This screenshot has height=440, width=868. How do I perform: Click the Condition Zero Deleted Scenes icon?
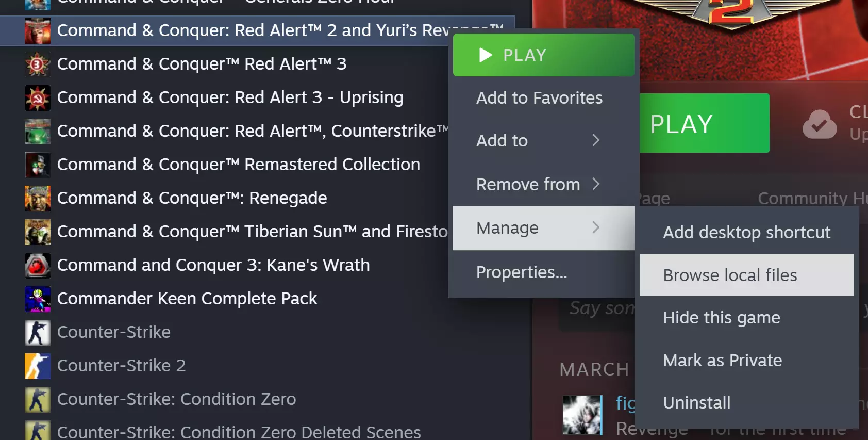tap(38, 430)
